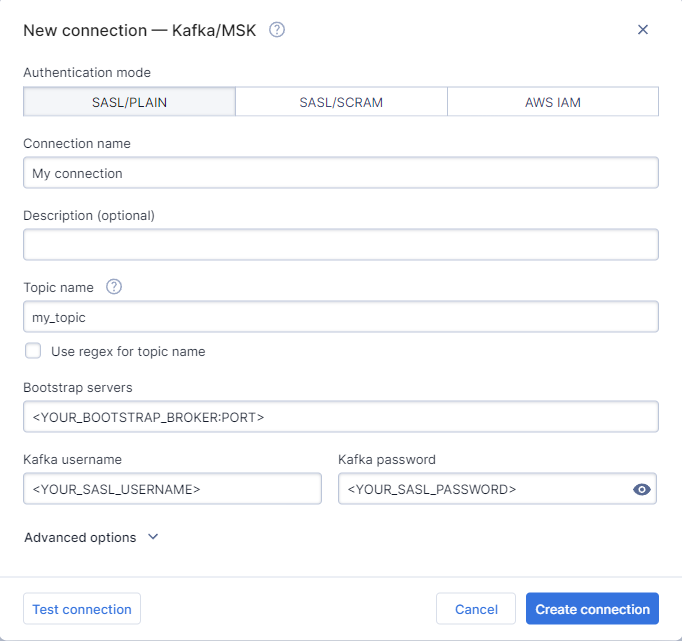Choose AWS IAM authentication mode
Image resolution: width=682 pixels, height=641 pixels.
click(553, 102)
